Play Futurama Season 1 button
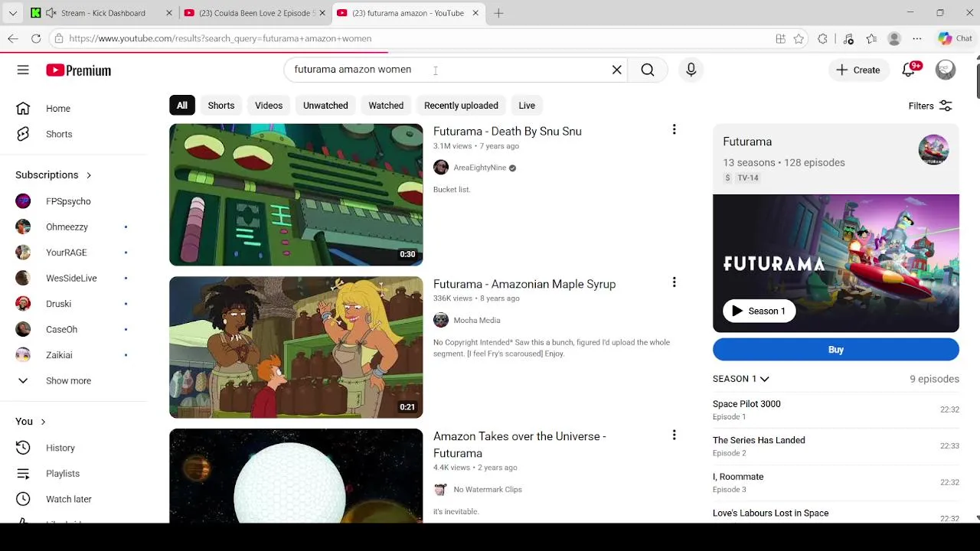The image size is (980, 551). (759, 311)
